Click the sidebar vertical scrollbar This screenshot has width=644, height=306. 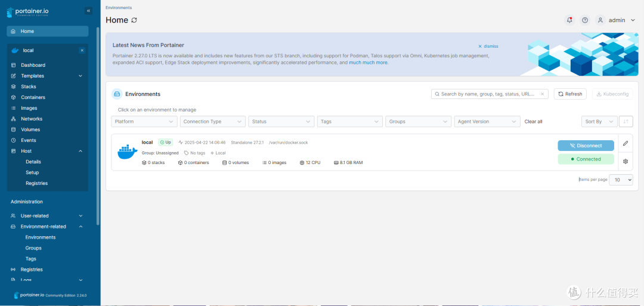[x=97, y=126]
